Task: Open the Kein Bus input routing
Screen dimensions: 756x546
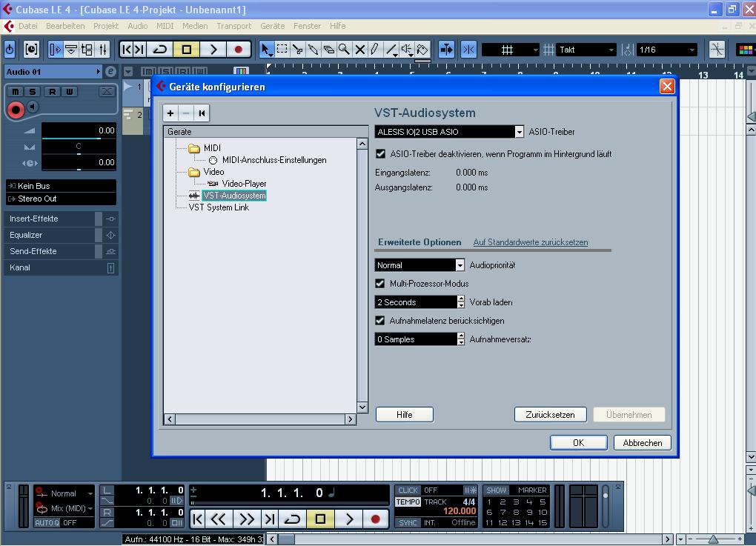Action: (61, 185)
